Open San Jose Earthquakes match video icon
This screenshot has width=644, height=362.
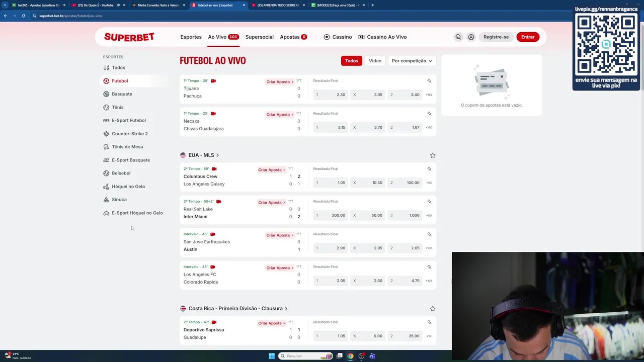tap(213, 234)
